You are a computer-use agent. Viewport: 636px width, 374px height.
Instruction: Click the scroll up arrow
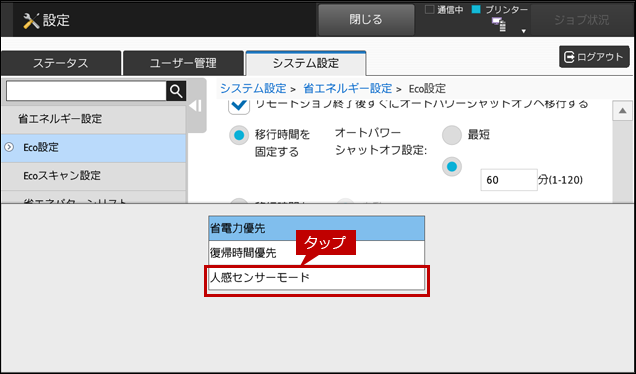click(622, 111)
